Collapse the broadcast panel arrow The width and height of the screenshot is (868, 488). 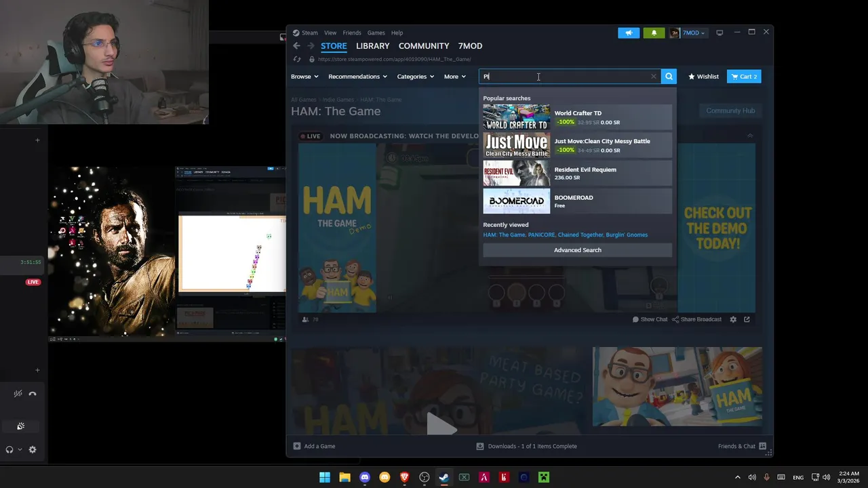pyautogui.click(x=750, y=136)
